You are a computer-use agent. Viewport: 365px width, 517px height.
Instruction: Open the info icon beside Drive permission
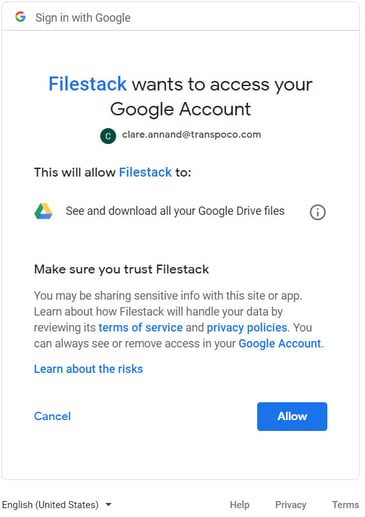[317, 212]
